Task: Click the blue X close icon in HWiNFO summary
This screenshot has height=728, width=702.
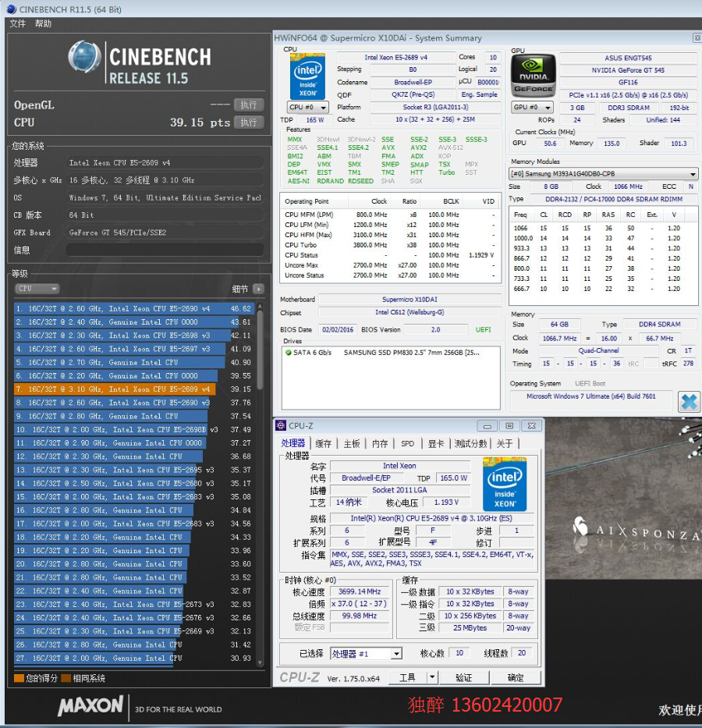Action: coord(689,401)
